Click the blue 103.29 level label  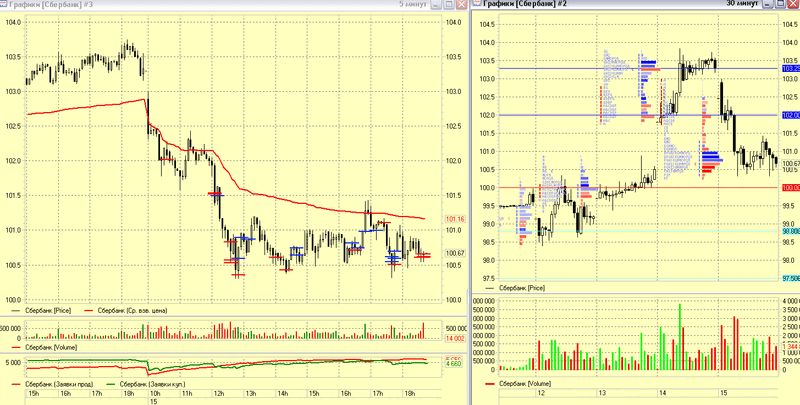coord(791,68)
